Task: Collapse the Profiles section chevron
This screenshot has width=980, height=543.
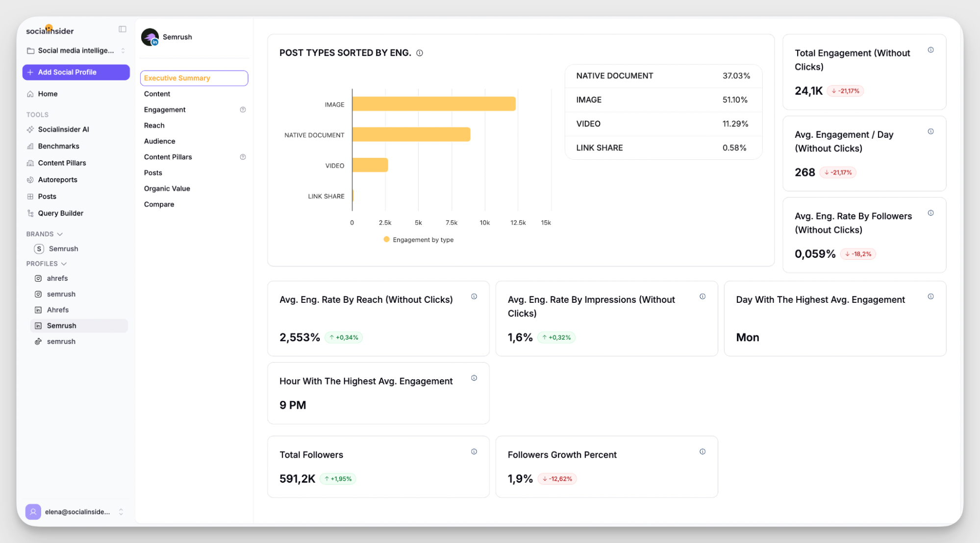Action: coord(64,264)
